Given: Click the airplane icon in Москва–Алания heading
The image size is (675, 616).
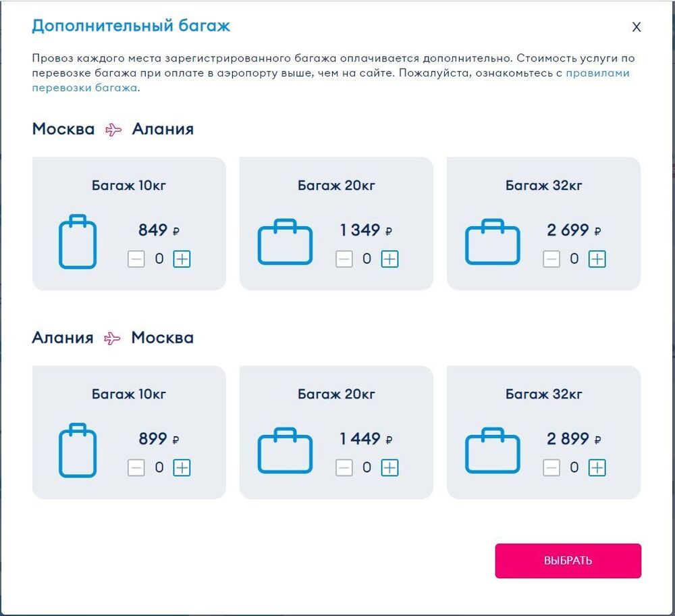Looking at the screenshot, I should tap(113, 129).
